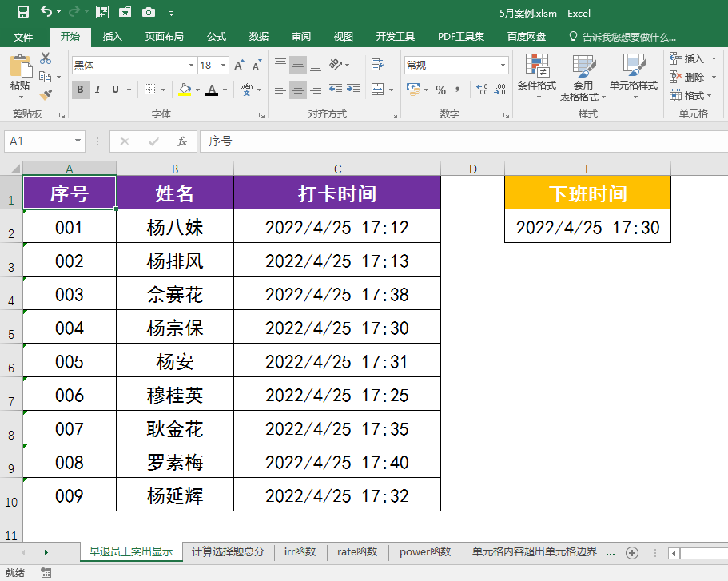Screen dimensions: 728x581
Task: Increase font size with the larger A icon
Action: pyautogui.click(x=239, y=65)
